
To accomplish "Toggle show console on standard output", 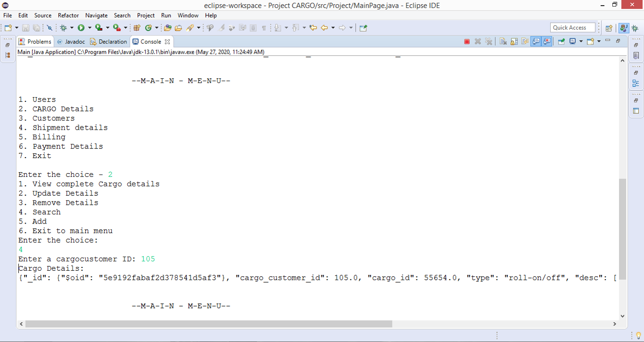I will tap(536, 42).
